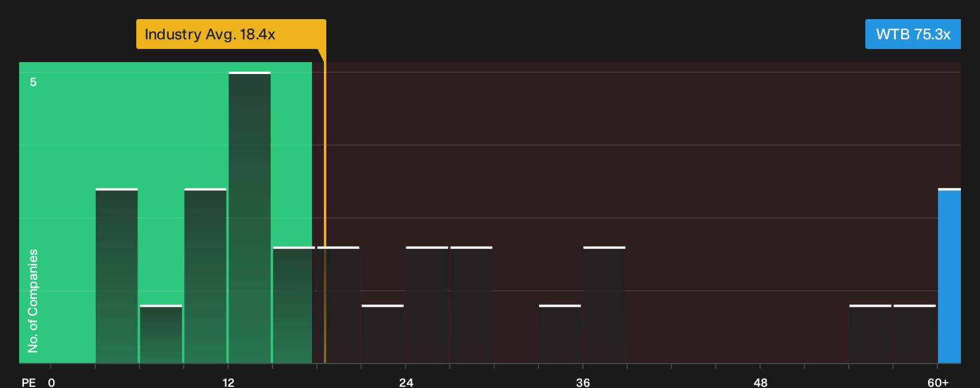Screen dimensions: 980x388
Task: Click the "24" PE axis label
Action: click(x=406, y=382)
